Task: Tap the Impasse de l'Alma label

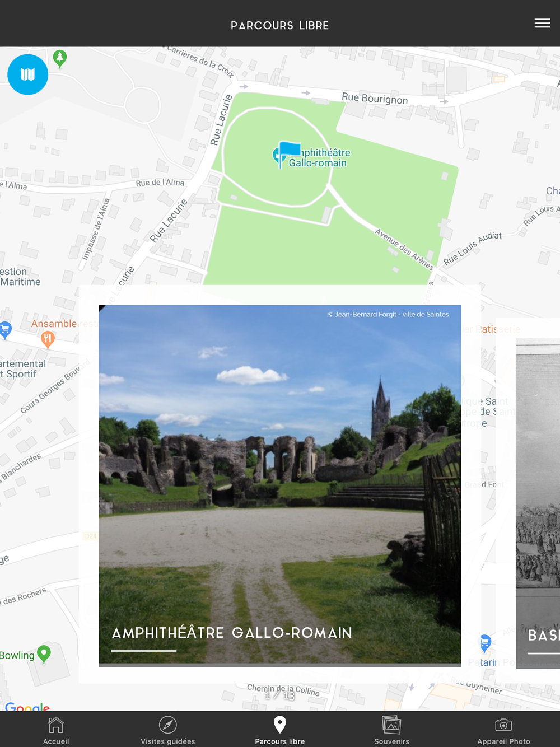Action: click(96, 230)
